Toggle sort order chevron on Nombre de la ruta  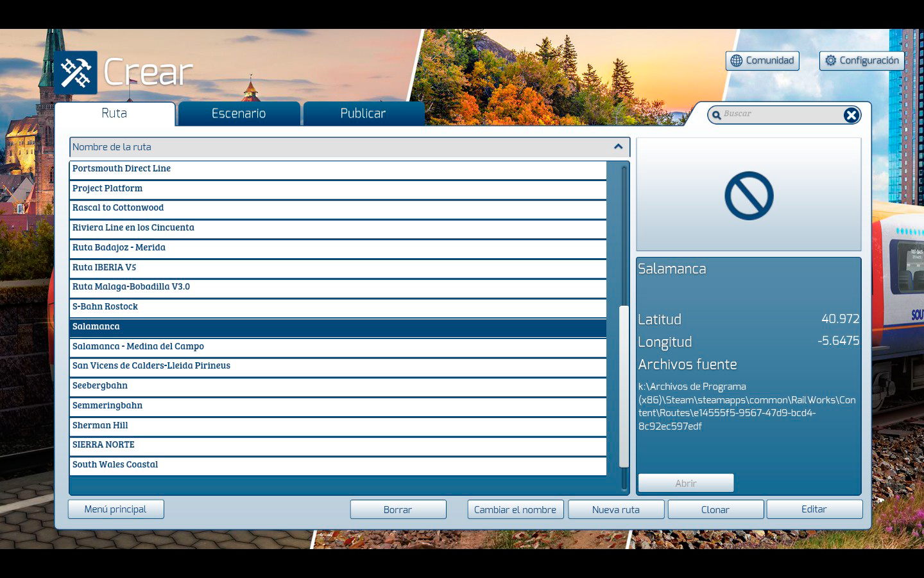618,146
